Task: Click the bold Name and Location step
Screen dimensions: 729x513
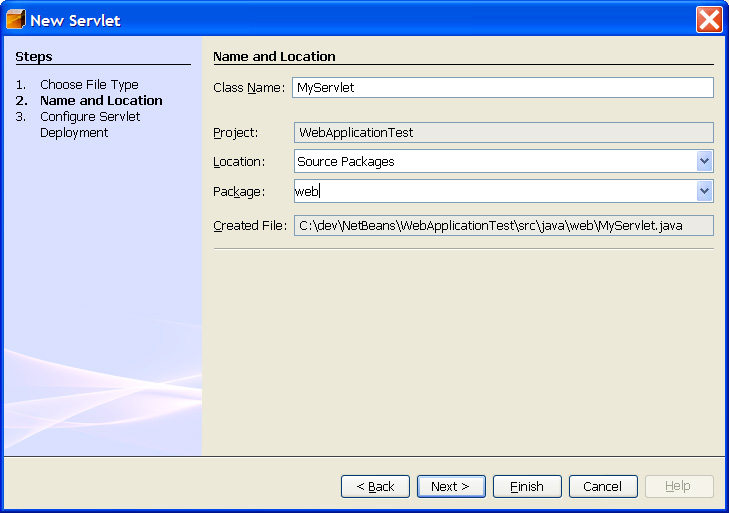Action: point(101,101)
